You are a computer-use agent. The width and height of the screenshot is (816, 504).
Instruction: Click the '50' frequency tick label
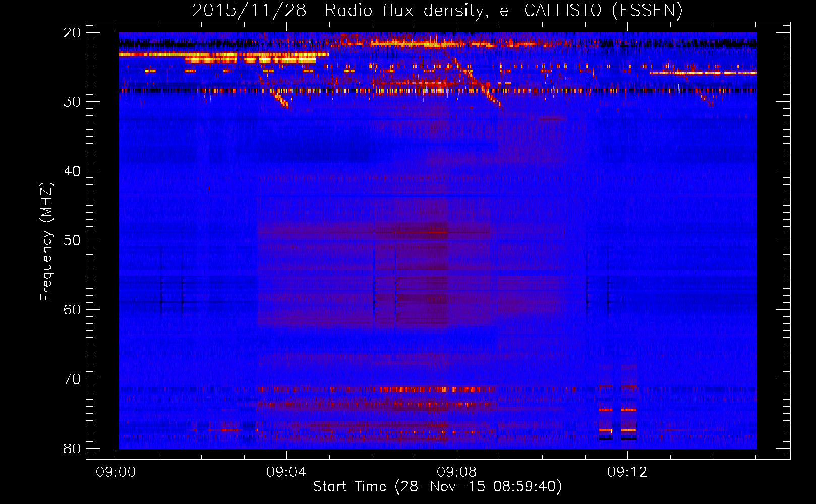(x=72, y=240)
